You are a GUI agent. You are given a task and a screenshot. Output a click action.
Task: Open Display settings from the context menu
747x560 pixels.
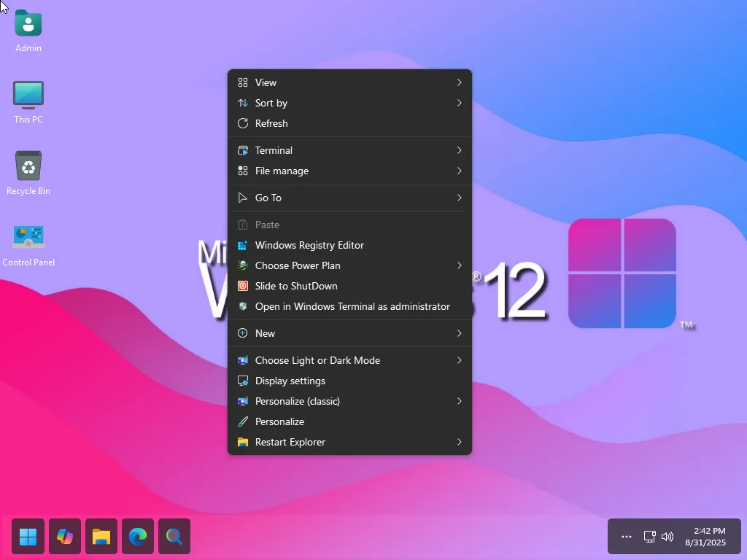click(x=349, y=381)
